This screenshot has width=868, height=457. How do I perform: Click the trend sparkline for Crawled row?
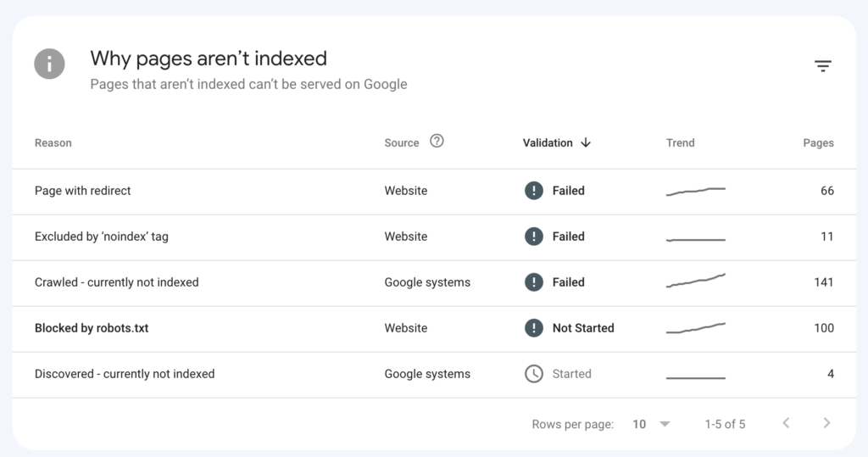point(696,281)
